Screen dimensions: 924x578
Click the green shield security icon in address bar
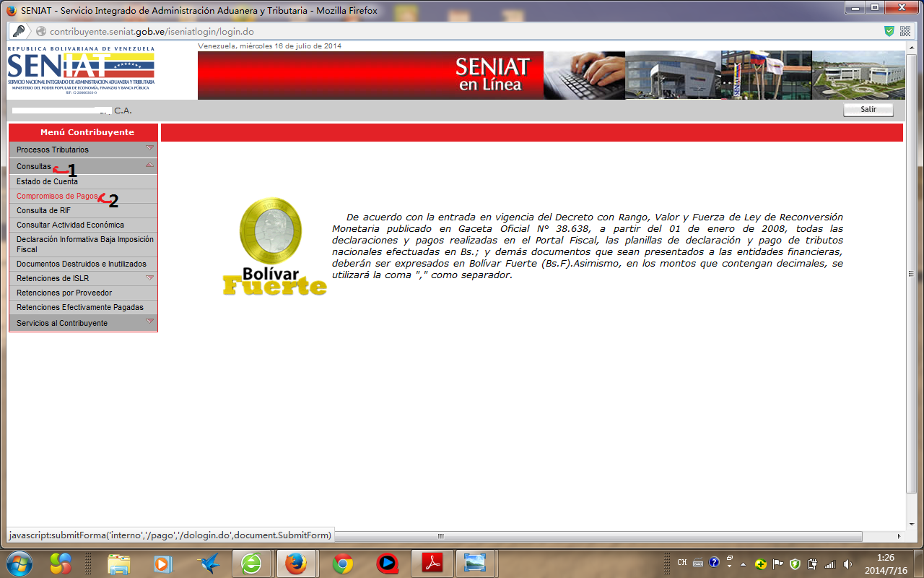tap(889, 31)
